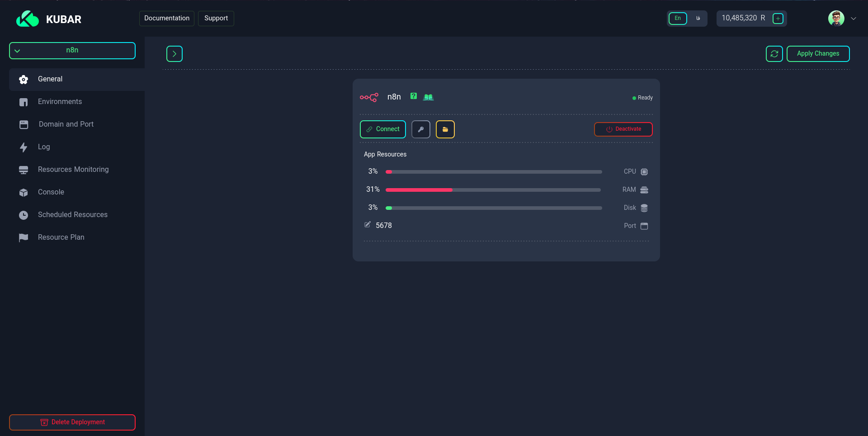Viewport: 868px width, 436px height.
Task: Click the port number 5678
Action: 384,226
